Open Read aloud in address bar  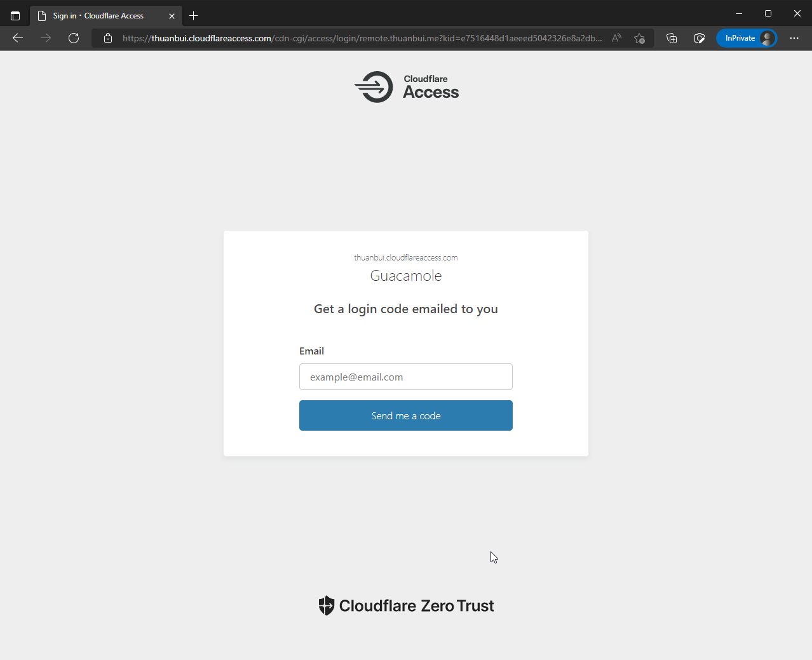616,38
